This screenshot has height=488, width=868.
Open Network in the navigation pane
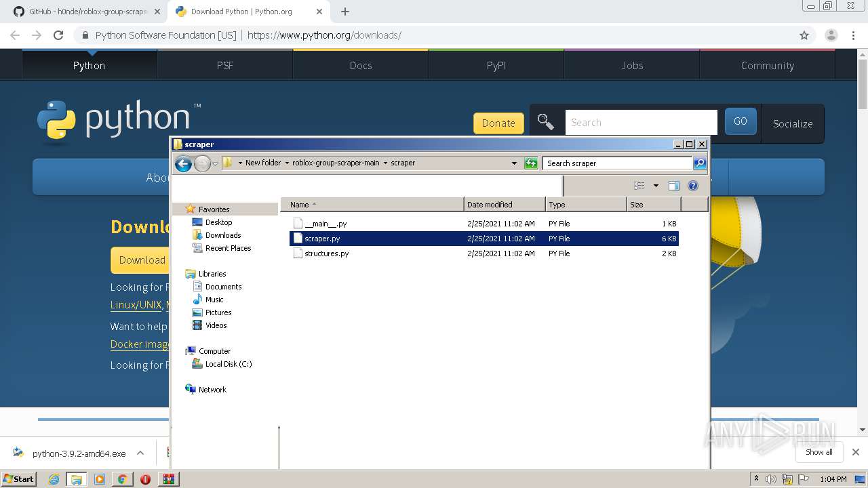pyautogui.click(x=212, y=390)
